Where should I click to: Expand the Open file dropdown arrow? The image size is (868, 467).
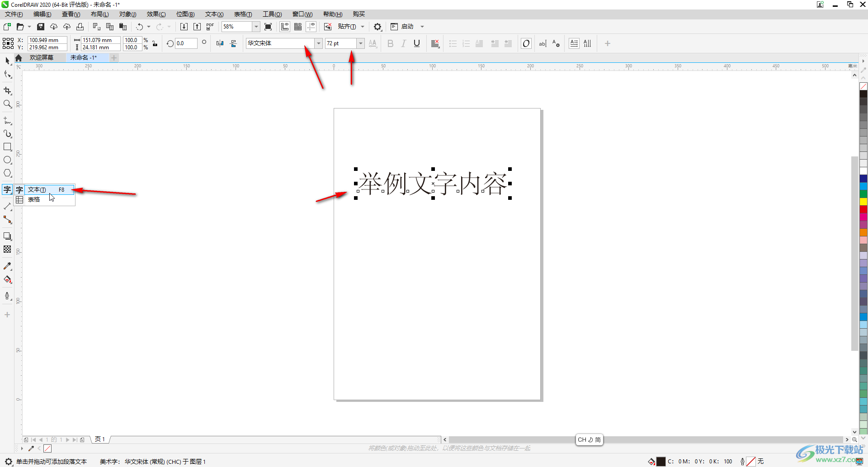click(29, 27)
